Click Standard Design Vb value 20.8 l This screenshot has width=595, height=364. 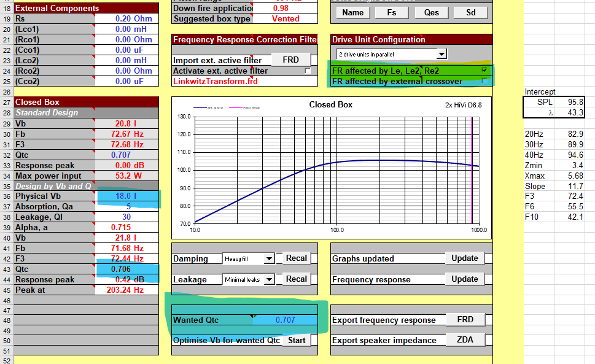click(x=126, y=123)
